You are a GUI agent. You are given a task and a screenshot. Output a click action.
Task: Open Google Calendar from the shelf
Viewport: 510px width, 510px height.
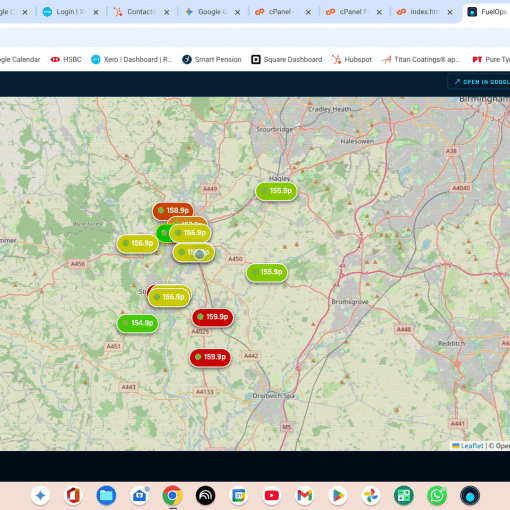tap(239, 496)
